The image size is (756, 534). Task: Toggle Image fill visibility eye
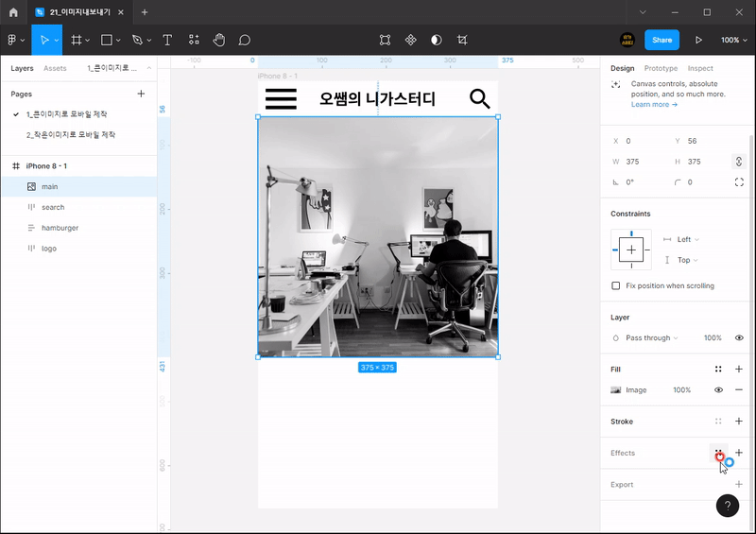click(x=718, y=389)
